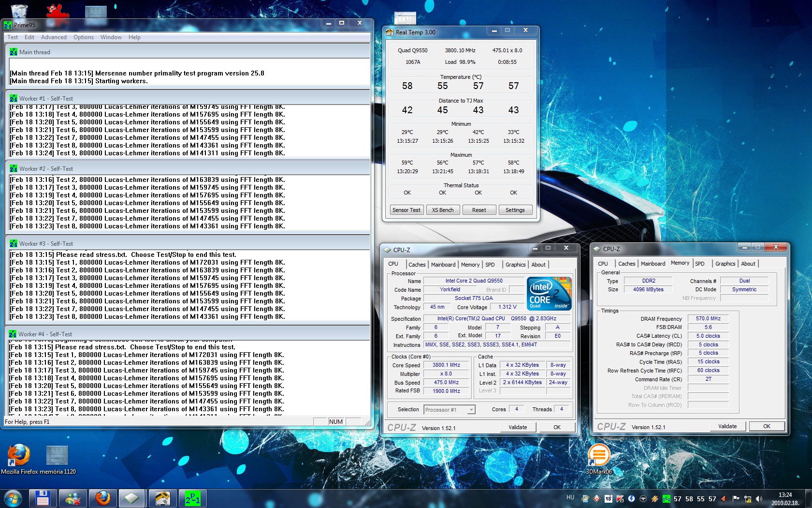This screenshot has height=508, width=812.
Task: Click the Load 98.9% reading in Real Temp
Action: (460, 62)
